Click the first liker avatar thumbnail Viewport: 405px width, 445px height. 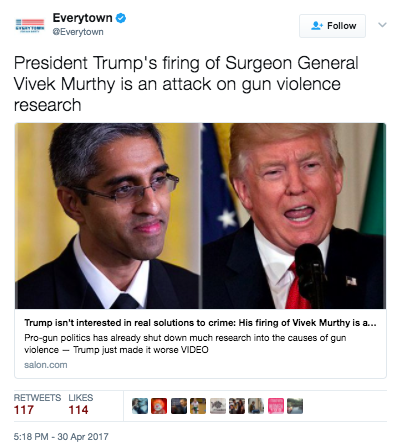pos(140,406)
